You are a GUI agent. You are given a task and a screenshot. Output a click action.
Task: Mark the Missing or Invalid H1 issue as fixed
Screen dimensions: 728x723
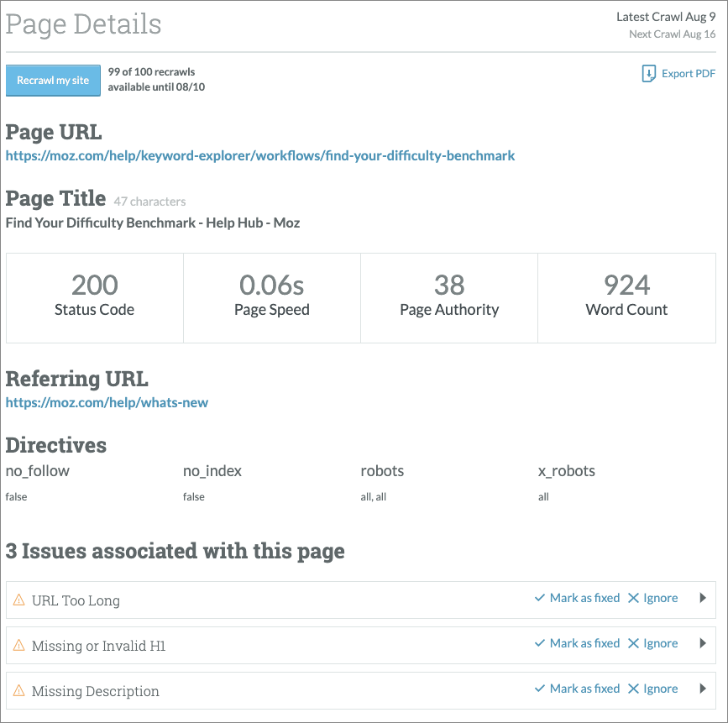(x=584, y=643)
